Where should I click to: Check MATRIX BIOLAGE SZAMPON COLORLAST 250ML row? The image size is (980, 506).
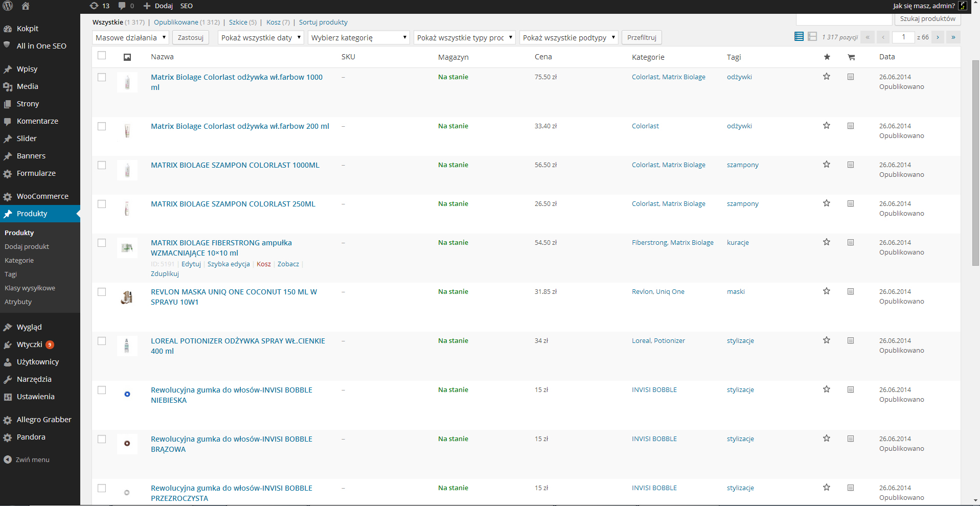(x=102, y=204)
